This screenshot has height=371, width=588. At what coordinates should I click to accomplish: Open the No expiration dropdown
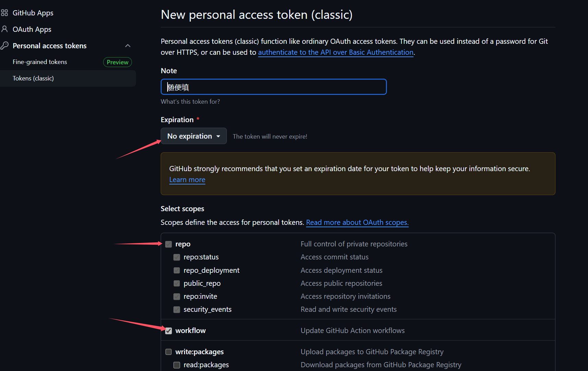[x=194, y=136]
